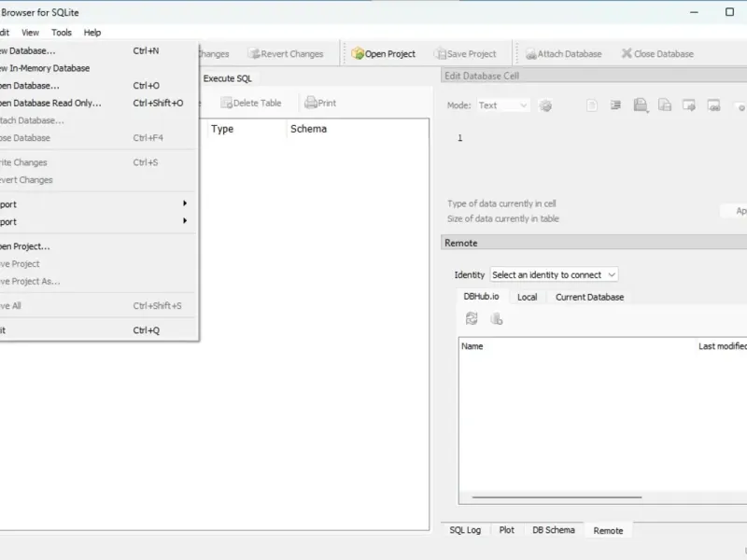This screenshot has height=560, width=747.
Task: Click the Open Project toolbar button
Action: 384,54
